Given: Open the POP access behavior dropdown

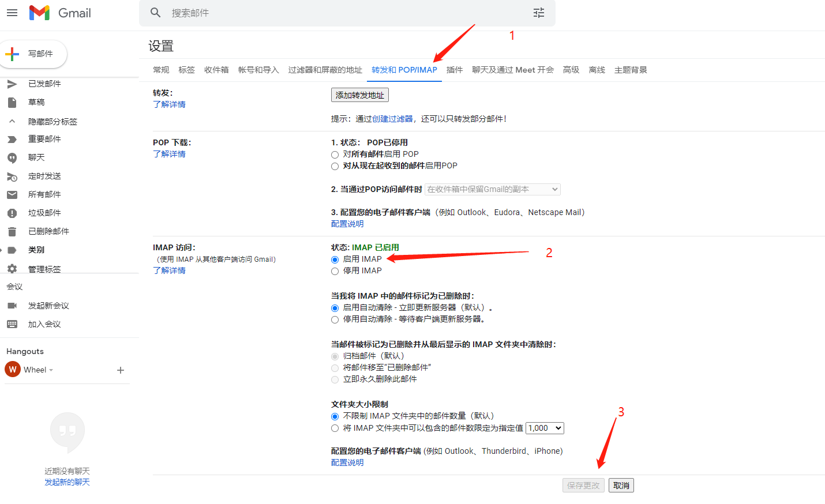Looking at the screenshot, I should (x=492, y=189).
